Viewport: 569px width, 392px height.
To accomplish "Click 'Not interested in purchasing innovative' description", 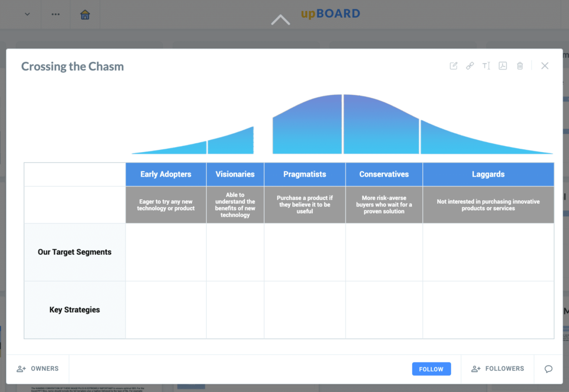I will (x=488, y=205).
